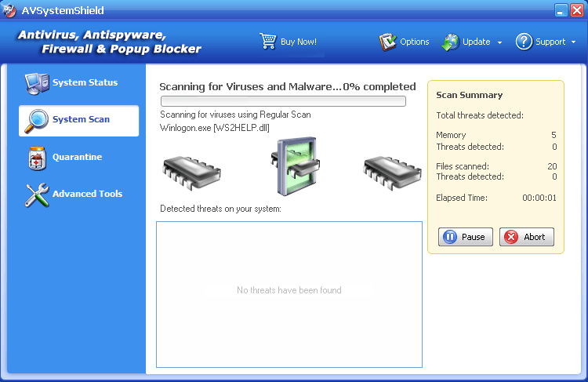Expand the Support dropdown arrow

click(573, 42)
